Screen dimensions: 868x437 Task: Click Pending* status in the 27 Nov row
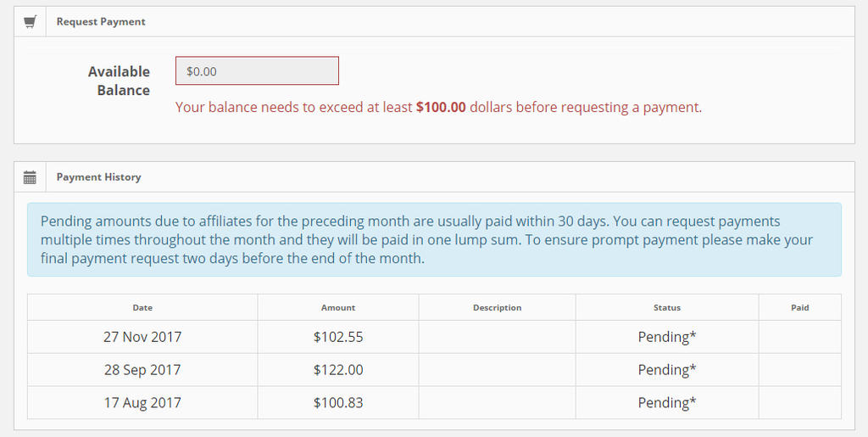coord(667,337)
